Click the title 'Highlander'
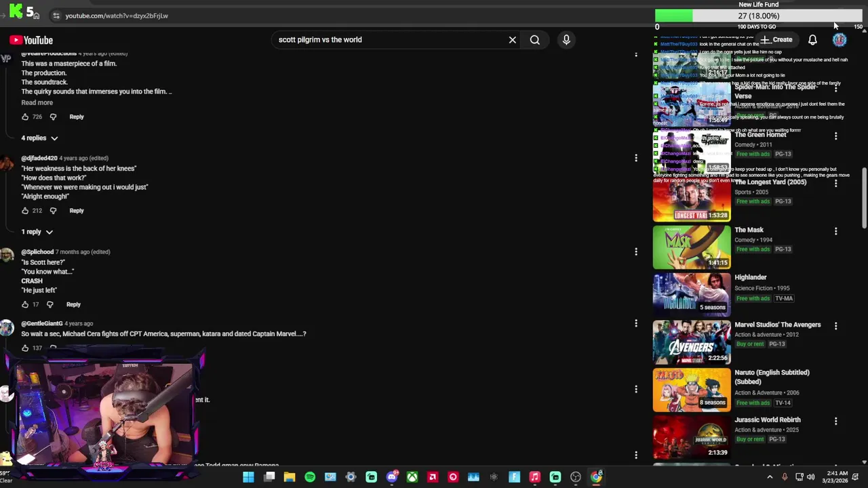 (750, 277)
